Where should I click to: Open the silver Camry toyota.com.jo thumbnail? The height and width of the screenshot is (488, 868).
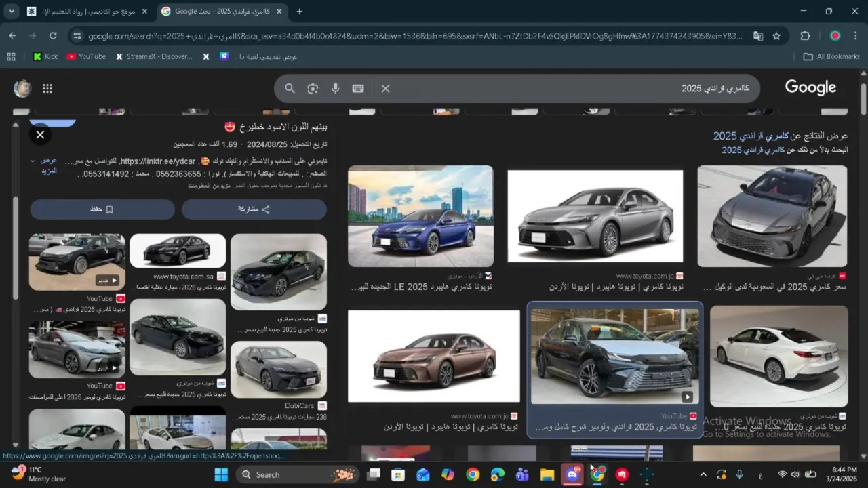[595, 216]
